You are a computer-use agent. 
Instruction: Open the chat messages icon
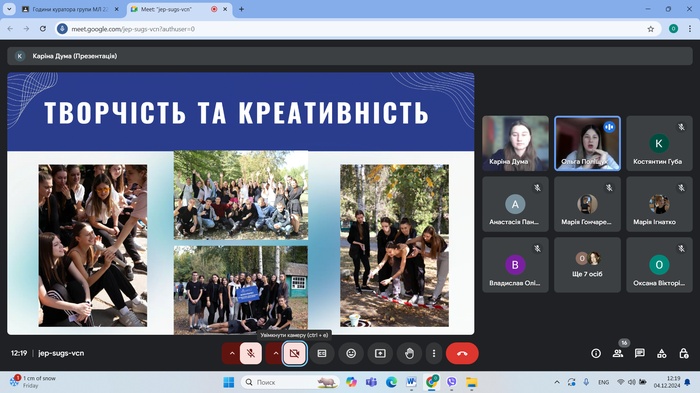(640, 353)
